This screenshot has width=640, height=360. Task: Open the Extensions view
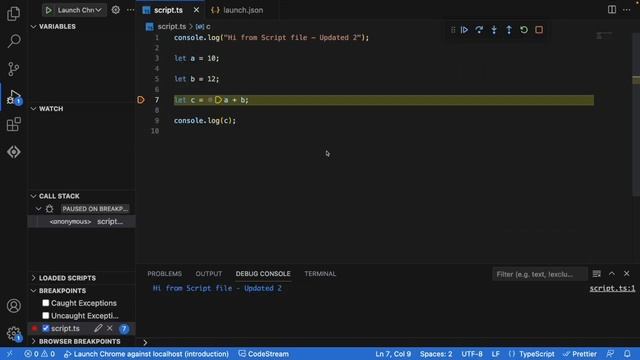[13, 124]
